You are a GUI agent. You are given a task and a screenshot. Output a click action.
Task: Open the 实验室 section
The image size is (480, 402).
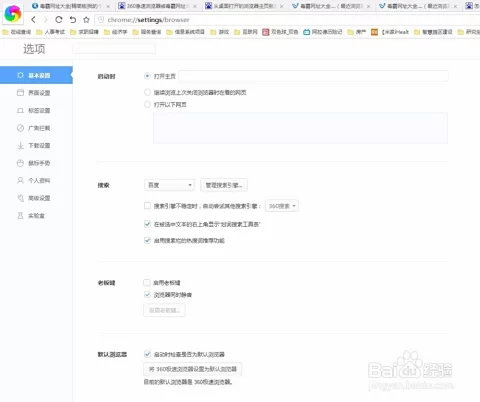tap(36, 216)
